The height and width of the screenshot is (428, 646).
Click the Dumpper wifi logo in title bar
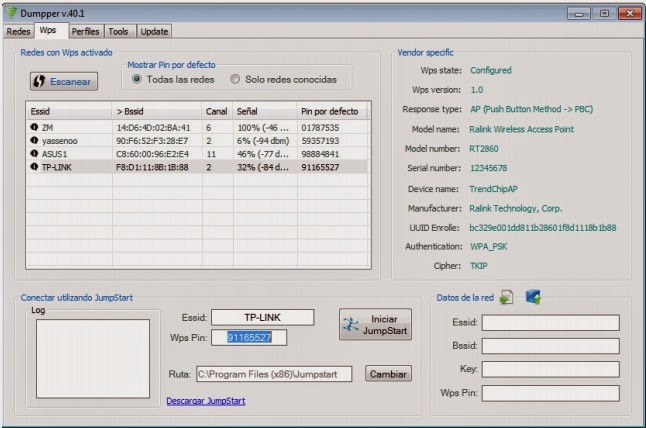[11, 13]
